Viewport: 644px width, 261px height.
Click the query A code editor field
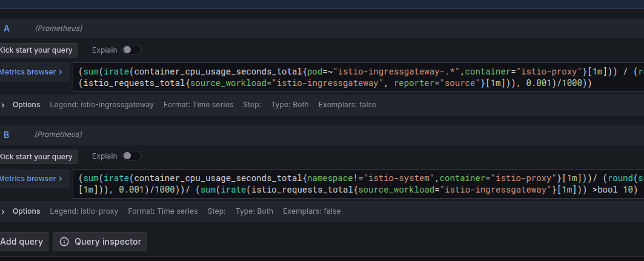[358, 77]
